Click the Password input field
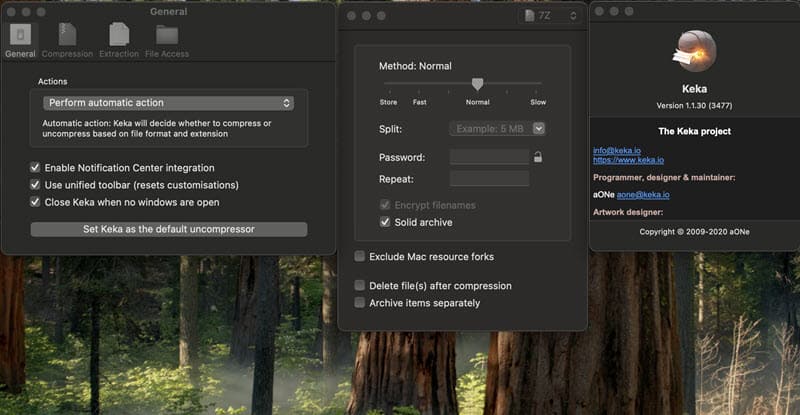Image resolution: width=800 pixels, height=415 pixels. coord(489,157)
